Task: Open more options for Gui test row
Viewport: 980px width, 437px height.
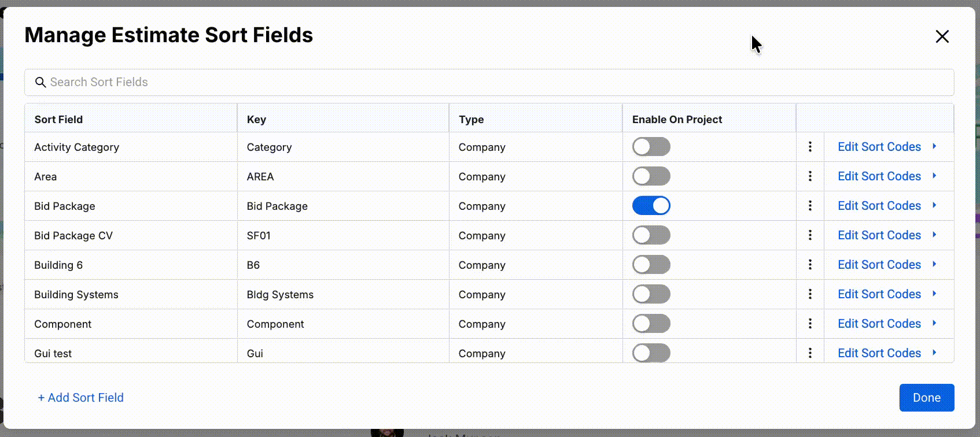Action: [x=810, y=353]
